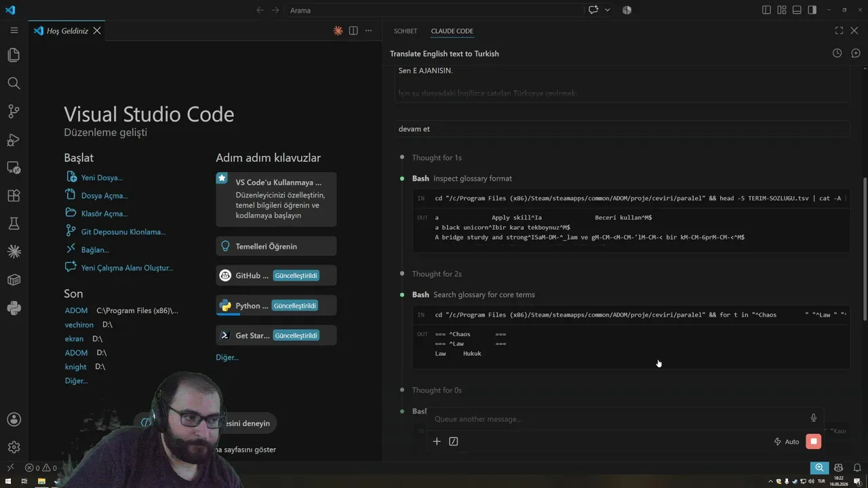Screen dimensions: 868x488
Task: Start a new Claude Code conversation
Action: pyautogui.click(x=856, y=54)
